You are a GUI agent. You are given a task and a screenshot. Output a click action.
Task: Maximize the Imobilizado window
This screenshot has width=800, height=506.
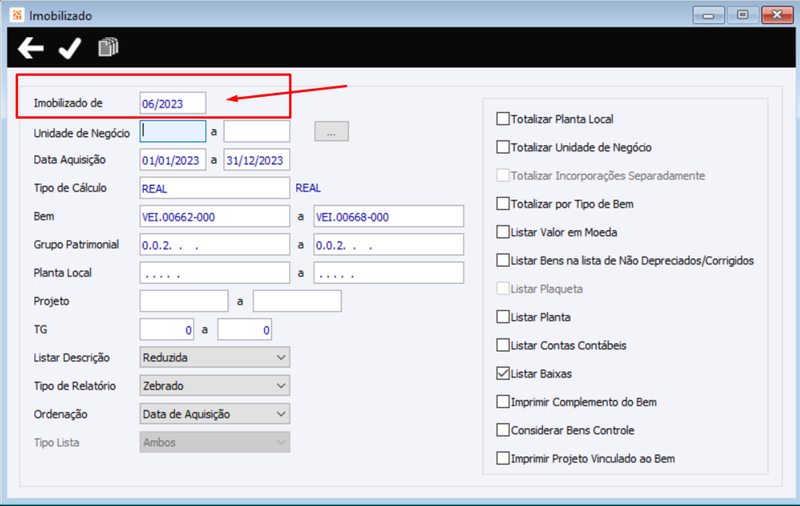(x=742, y=15)
